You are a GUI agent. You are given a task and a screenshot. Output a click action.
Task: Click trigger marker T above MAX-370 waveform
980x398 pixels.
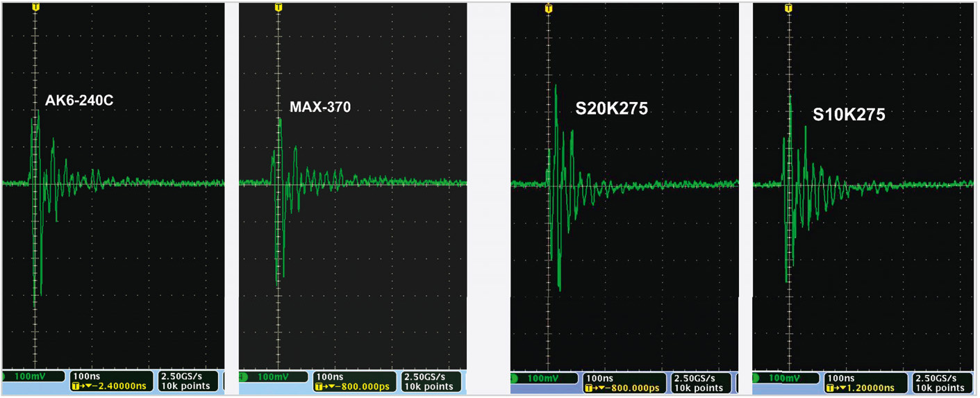(x=279, y=8)
